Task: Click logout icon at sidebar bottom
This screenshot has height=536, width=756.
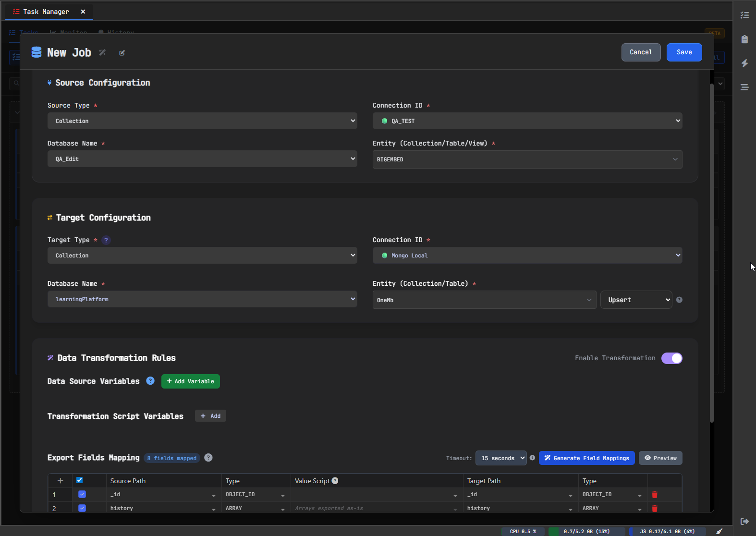Action: click(744, 521)
